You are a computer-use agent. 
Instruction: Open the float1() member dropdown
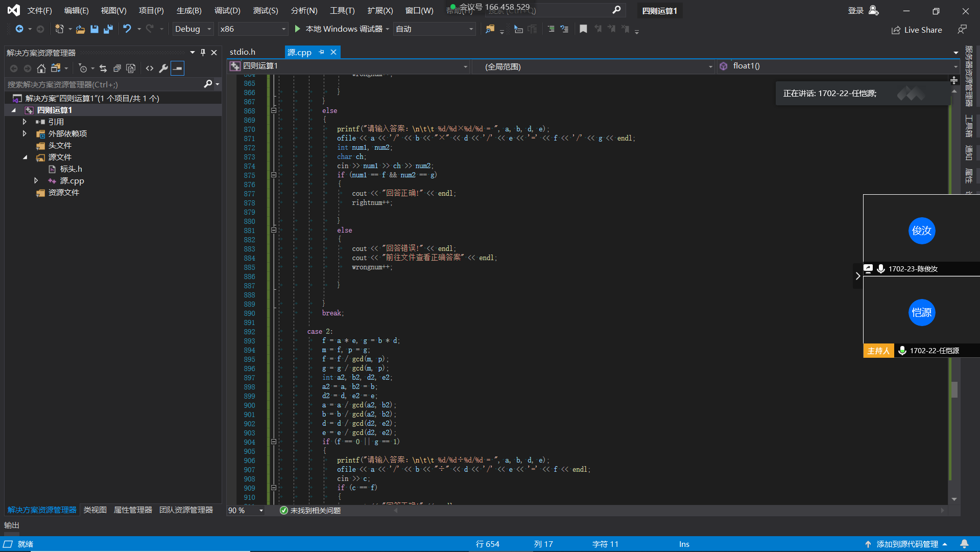pos(838,66)
